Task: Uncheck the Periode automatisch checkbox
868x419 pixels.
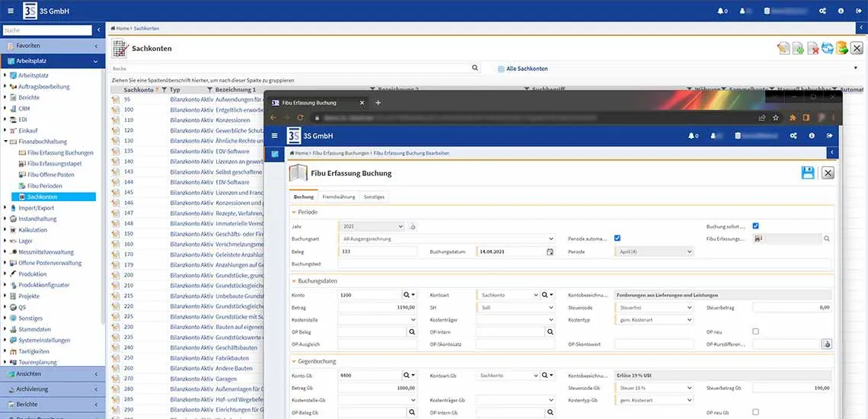Action: [x=617, y=238]
